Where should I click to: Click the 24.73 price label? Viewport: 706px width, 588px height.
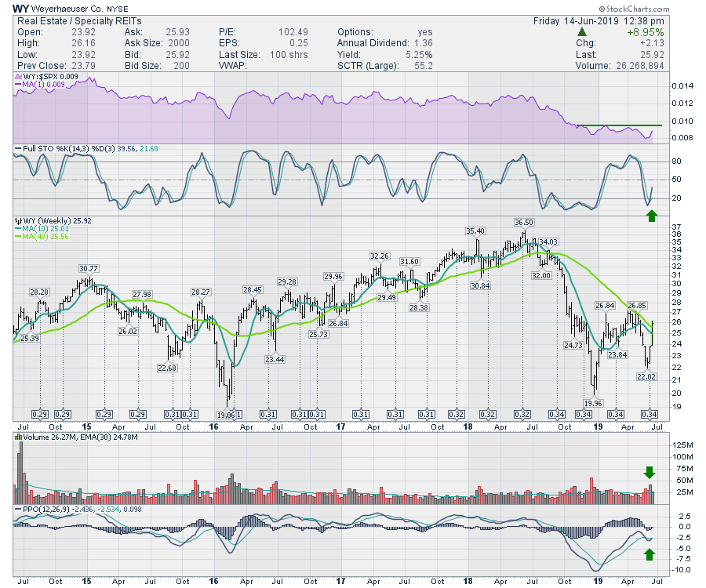573,345
